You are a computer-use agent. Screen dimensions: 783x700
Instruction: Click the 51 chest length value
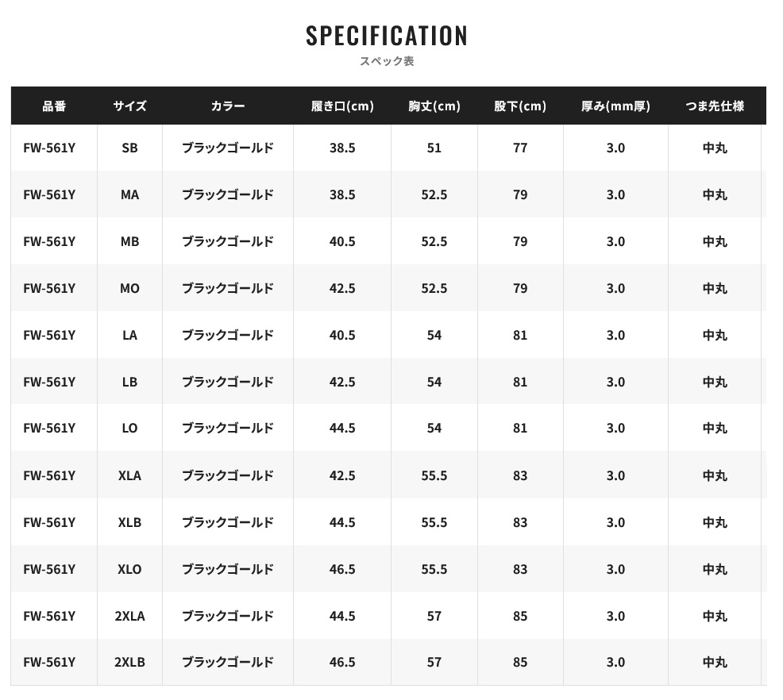(x=434, y=148)
